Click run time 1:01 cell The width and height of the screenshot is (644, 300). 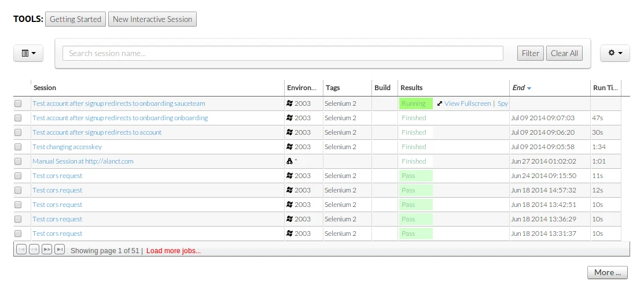pyautogui.click(x=598, y=161)
